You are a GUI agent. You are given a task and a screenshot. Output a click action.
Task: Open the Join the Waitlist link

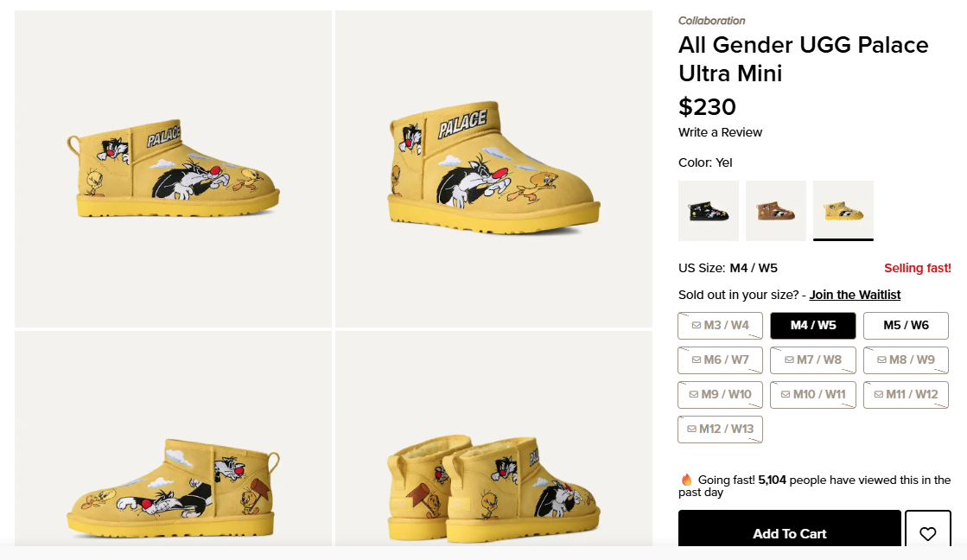pyautogui.click(x=855, y=295)
